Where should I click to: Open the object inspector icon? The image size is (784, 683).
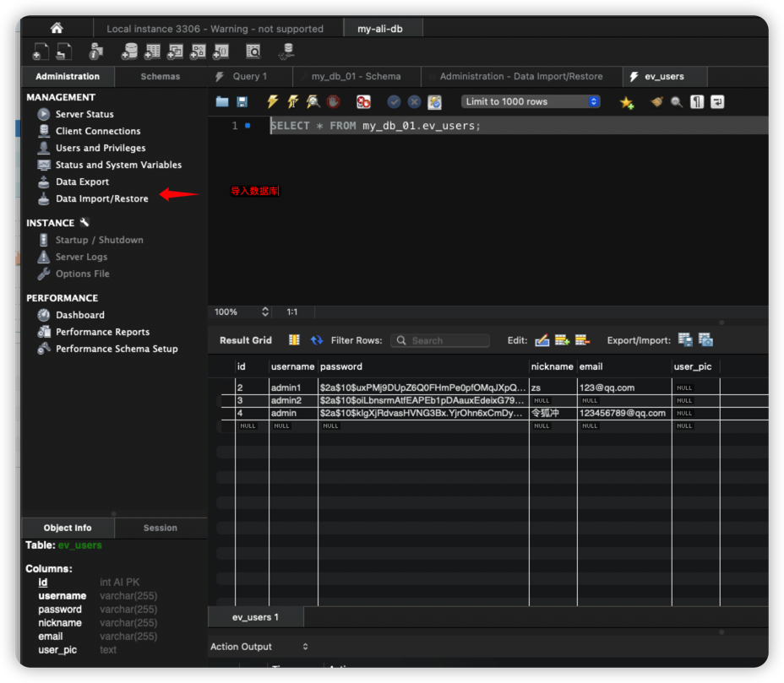click(95, 51)
